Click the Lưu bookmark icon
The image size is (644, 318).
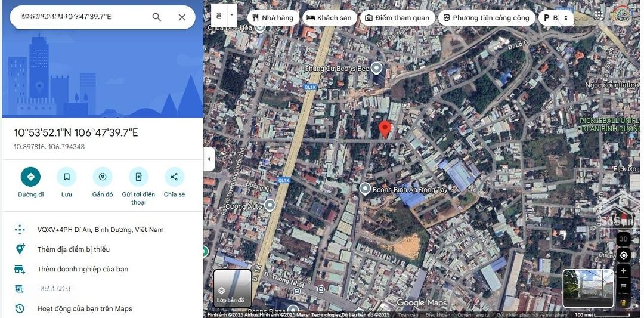pyautogui.click(x=66, y=177)
